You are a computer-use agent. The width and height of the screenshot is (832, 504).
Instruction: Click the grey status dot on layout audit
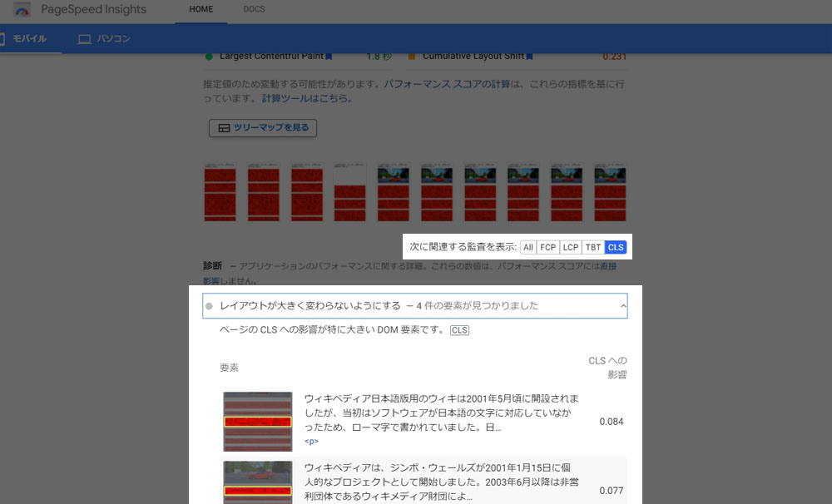[209, 306]
